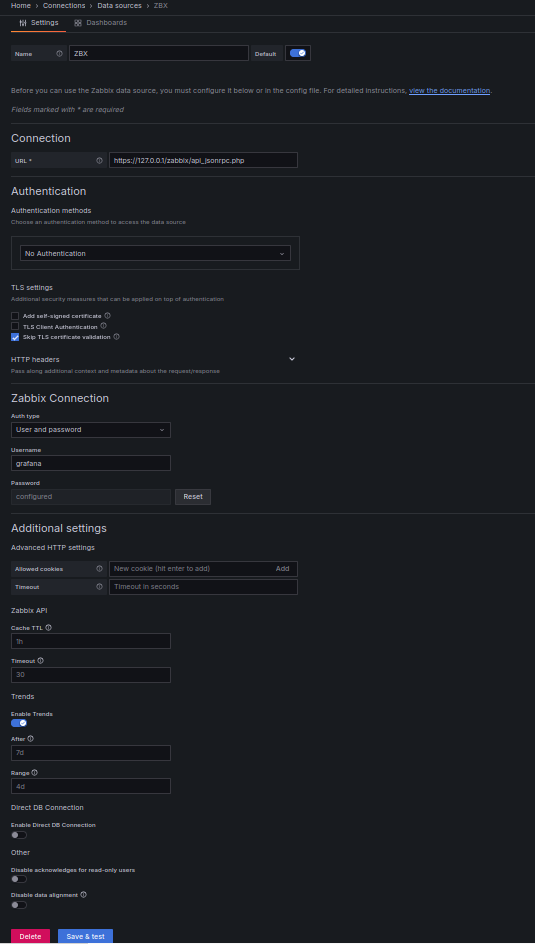Switch to the Dashboards tab

tap(101, 23)
